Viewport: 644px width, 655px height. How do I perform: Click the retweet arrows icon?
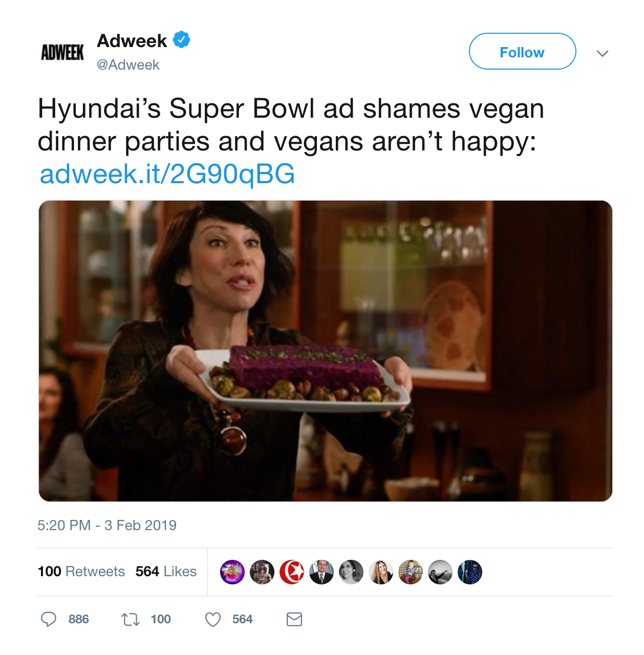[130, 620]
